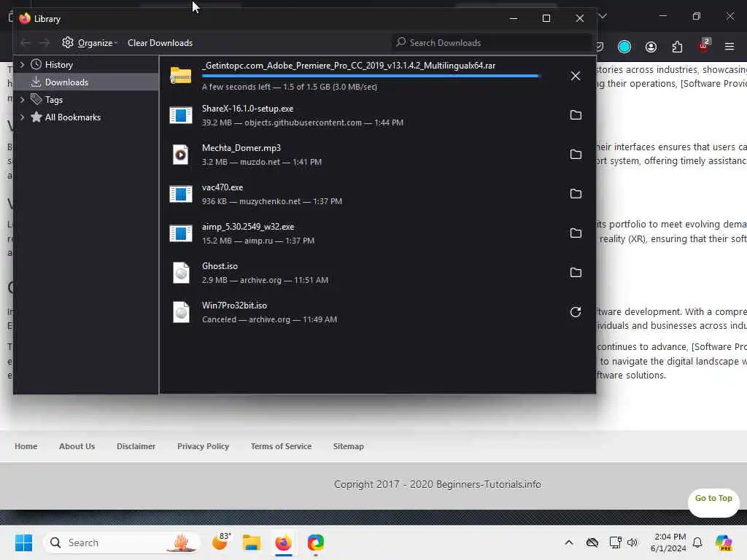Click the Premiere Pro download progress bar
The height and width of the screenshot is (560, 747).
pos(371,76)
